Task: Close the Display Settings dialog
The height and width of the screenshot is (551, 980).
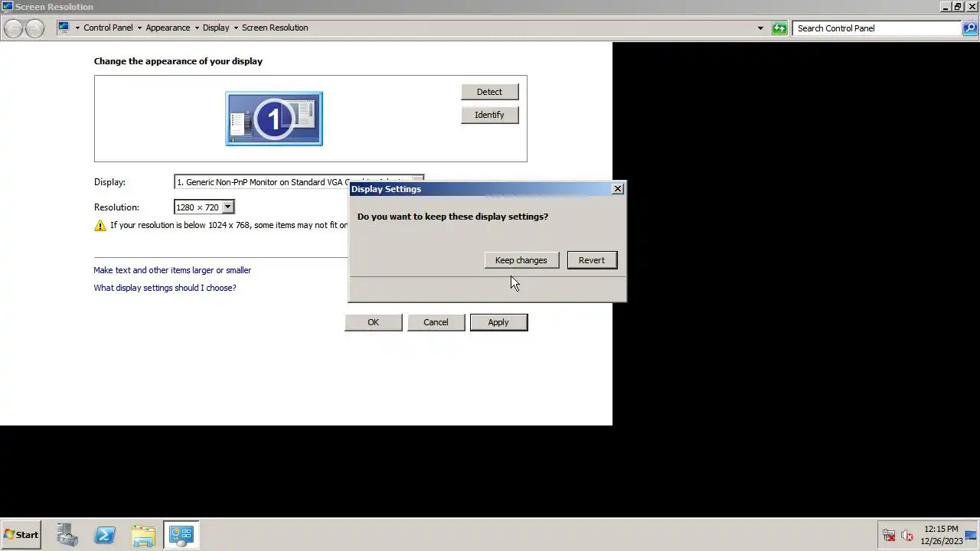Action: [618, 189]
